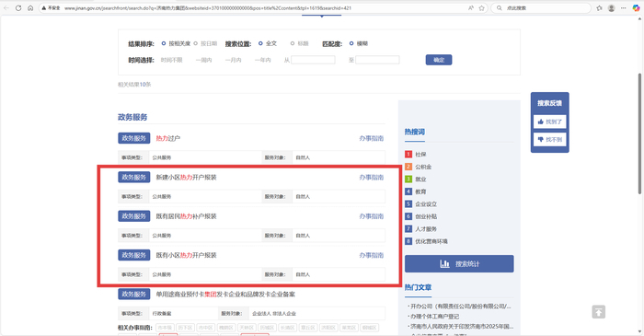The image size is (644, 336).
Task: Open 既有小区热力开户报装 result
Action: 186,255
